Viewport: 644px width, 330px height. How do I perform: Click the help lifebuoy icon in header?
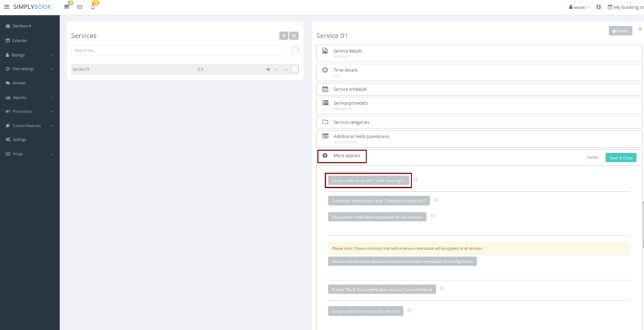[x=599, y=7]
